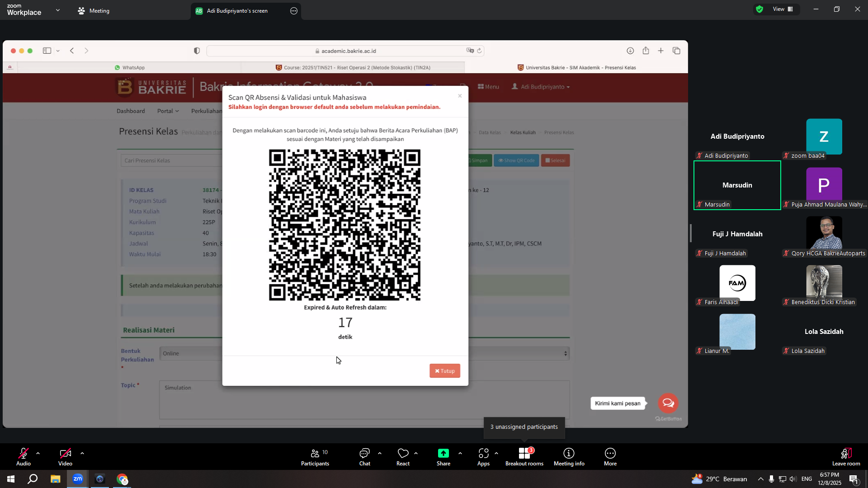The image size is (868, 488).
Task: Click Leave room
Action: (x=846, y=457)
